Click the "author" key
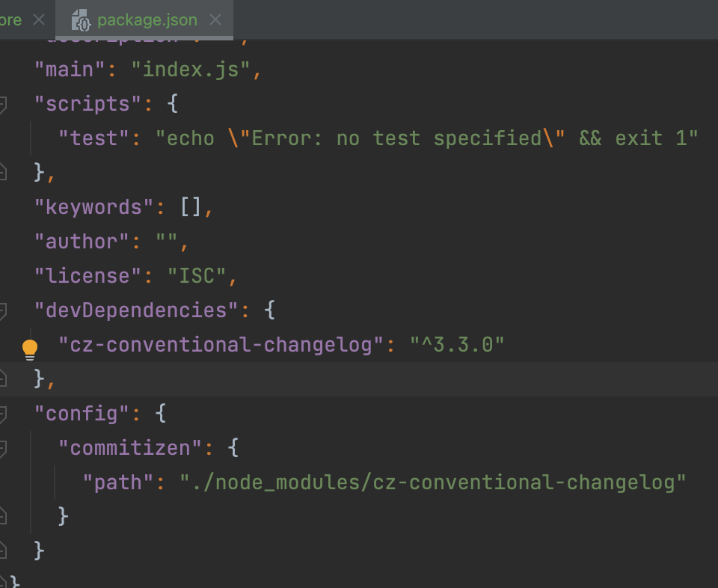The image size is (718, 588). click(x=82, y=242)
